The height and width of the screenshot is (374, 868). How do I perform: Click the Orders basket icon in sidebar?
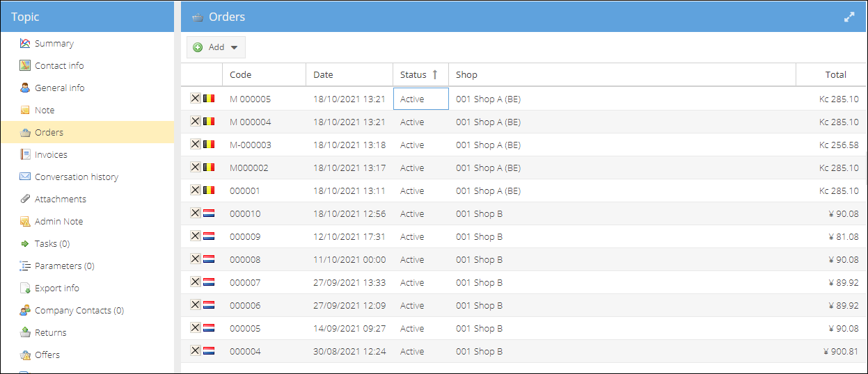(x=25, y=132)
